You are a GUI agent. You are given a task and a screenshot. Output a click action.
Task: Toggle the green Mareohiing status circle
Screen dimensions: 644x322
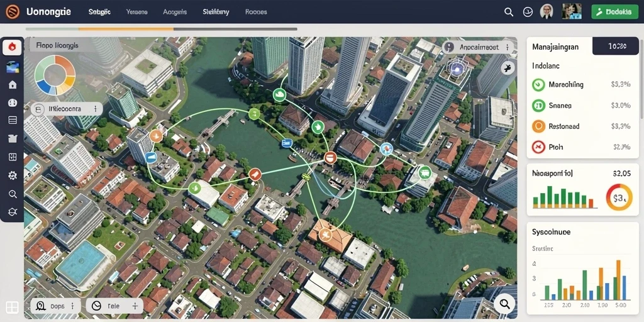538,85
